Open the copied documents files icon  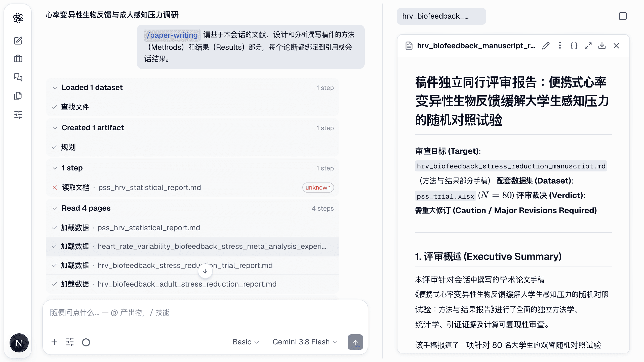[18, 96]
